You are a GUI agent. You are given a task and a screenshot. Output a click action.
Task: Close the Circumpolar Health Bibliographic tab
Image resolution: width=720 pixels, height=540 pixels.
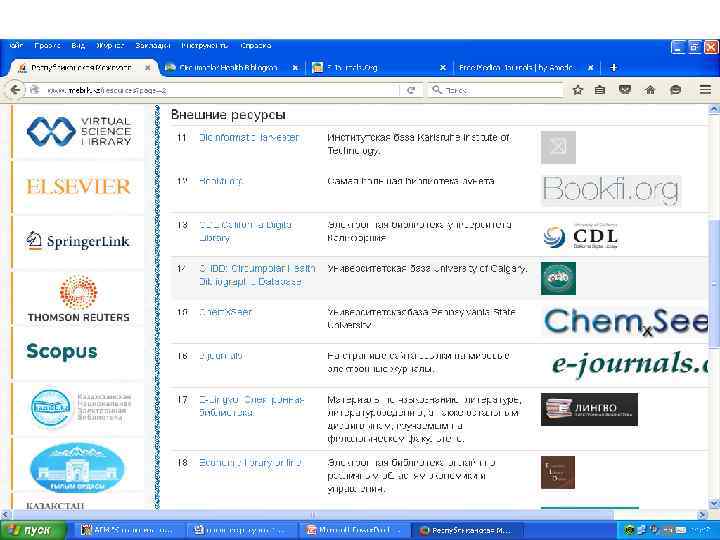point(295,68)
